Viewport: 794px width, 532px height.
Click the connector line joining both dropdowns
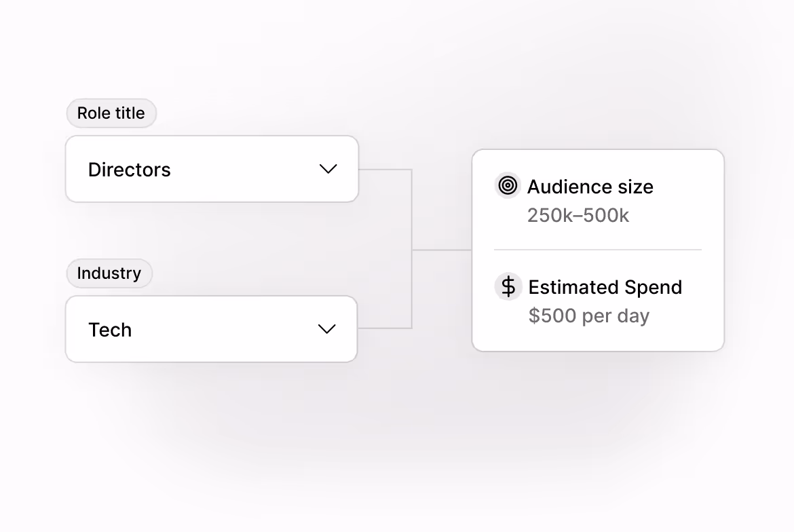point(412,248)
